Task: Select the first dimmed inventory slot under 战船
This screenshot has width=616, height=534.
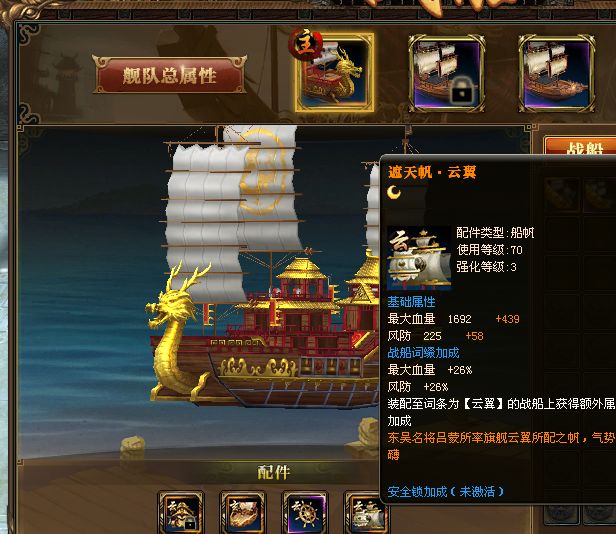Action: click(562, 194)
